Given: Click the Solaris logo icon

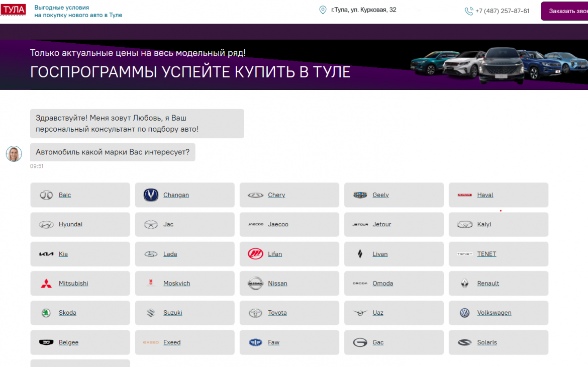Looking at the screenshot, I should click(x=465, y=342).
